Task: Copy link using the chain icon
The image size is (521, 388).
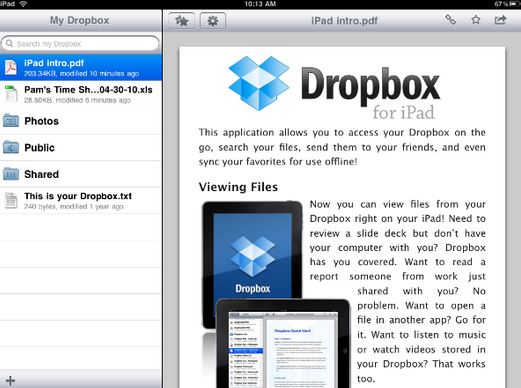Action: click(450, 20)
